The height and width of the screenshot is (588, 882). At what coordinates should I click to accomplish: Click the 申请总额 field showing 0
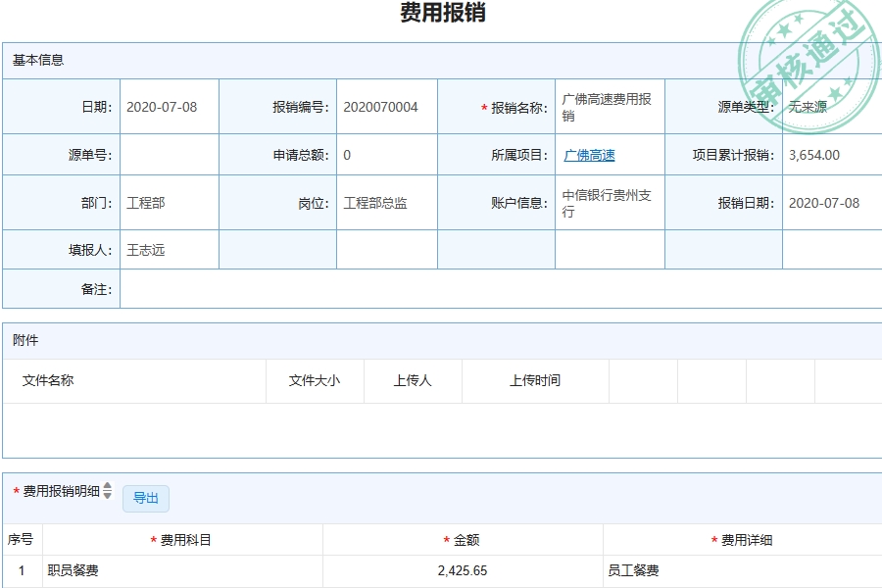click(x=387, y=155)
